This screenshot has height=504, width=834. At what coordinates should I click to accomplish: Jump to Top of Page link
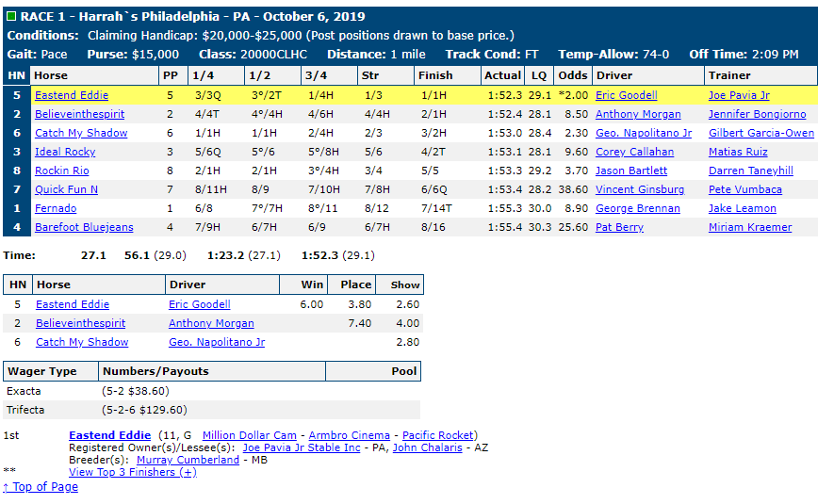tap(41, 486)
